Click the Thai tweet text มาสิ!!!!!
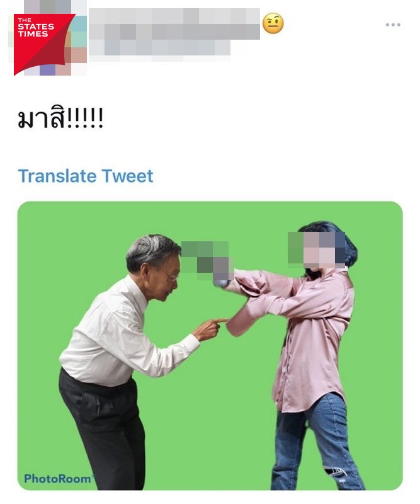 (60, 118)
